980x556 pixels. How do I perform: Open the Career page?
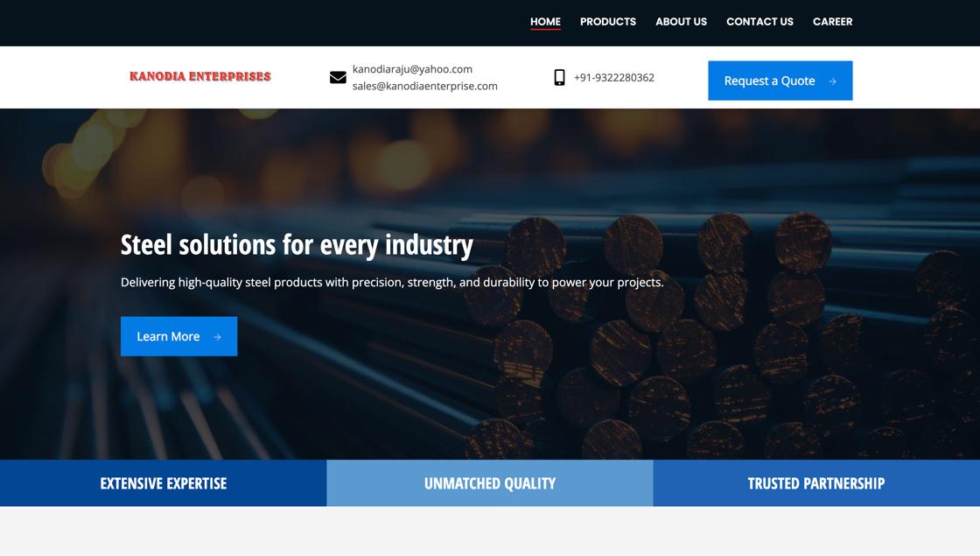832,22
